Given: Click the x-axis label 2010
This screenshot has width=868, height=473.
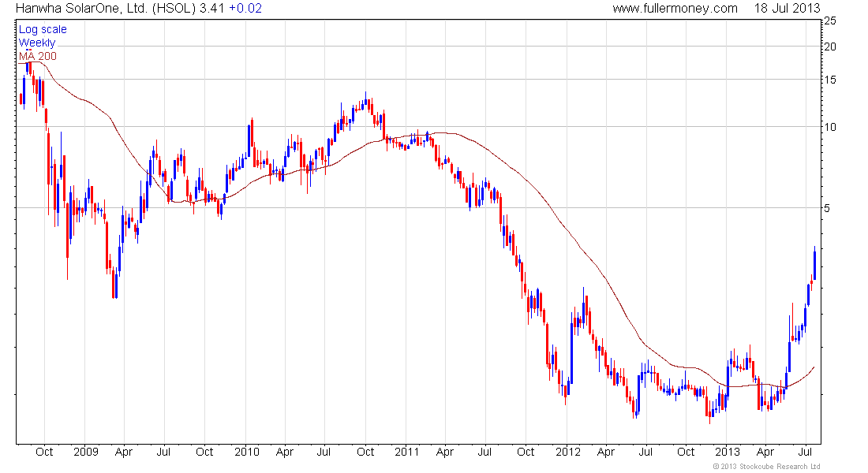Looking at the screenshot, I should (x=246, y=452).
